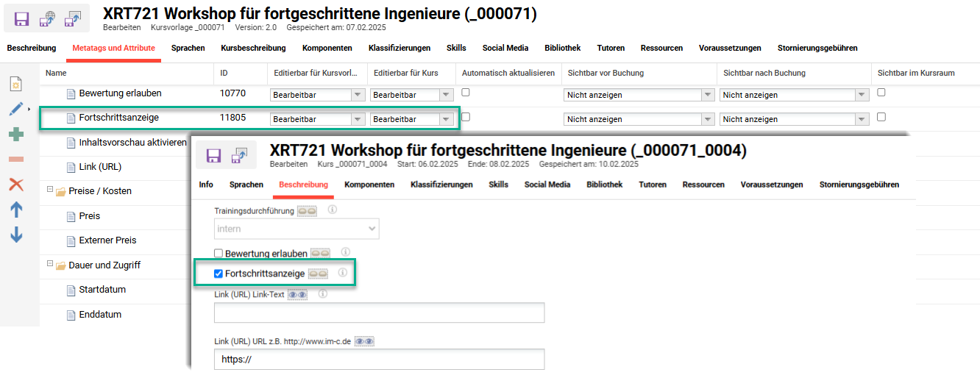Select the Startdatum metatag entry
Image resolution: width=980 pixels, height=375 pixels.
(x=100, y=290)
